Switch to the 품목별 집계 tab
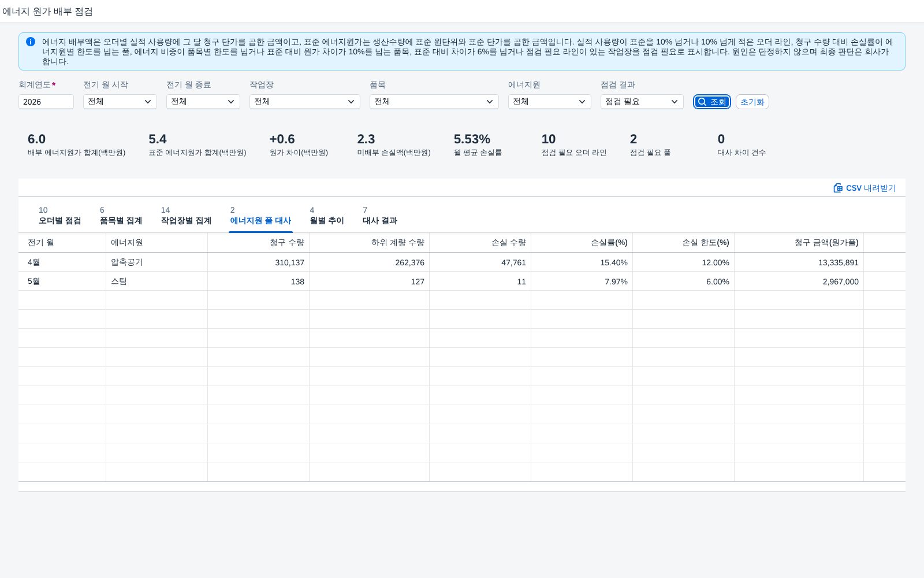 click(x=121, y=216)
